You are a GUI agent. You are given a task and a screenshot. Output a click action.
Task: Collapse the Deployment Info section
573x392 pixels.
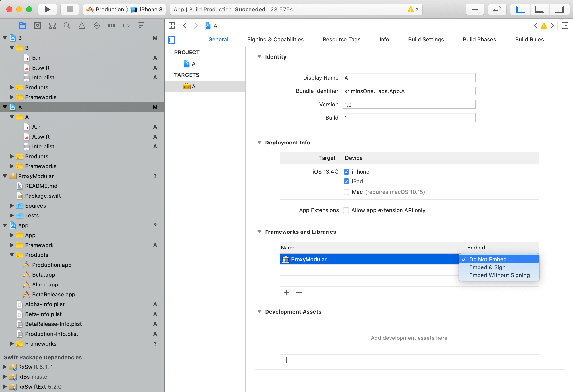pos(259,143)
